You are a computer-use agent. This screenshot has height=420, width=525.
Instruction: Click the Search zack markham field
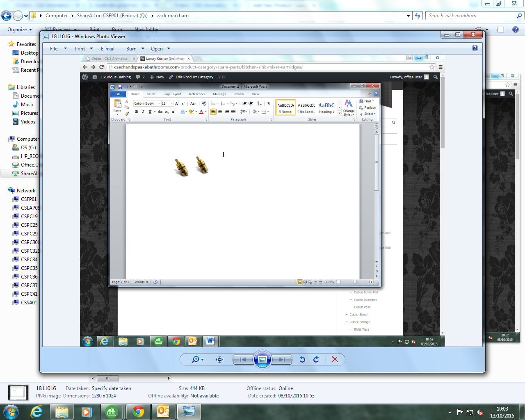pyautogui.click(x=471, y=16)
